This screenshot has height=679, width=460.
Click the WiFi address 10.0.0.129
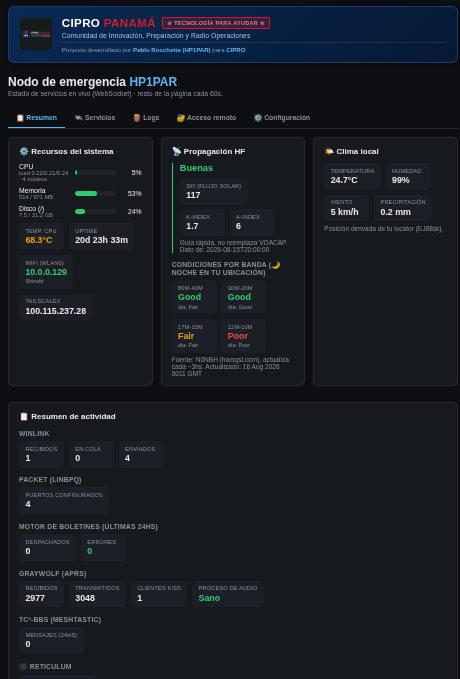46,272
